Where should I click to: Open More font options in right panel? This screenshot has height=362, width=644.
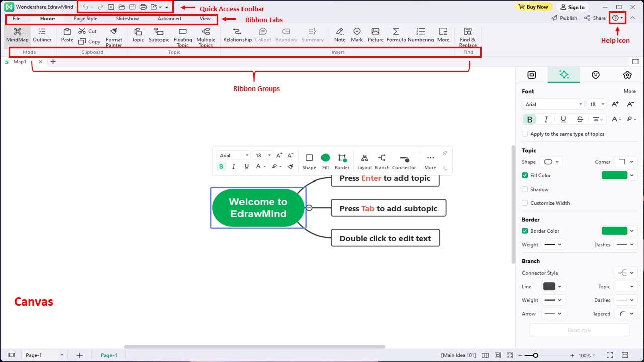pyautogui.click(x=630, y=91)
